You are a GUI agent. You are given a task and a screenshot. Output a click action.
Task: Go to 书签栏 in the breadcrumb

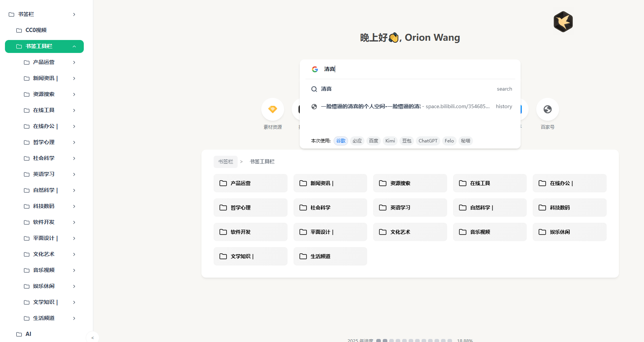[x=225, y=162]
